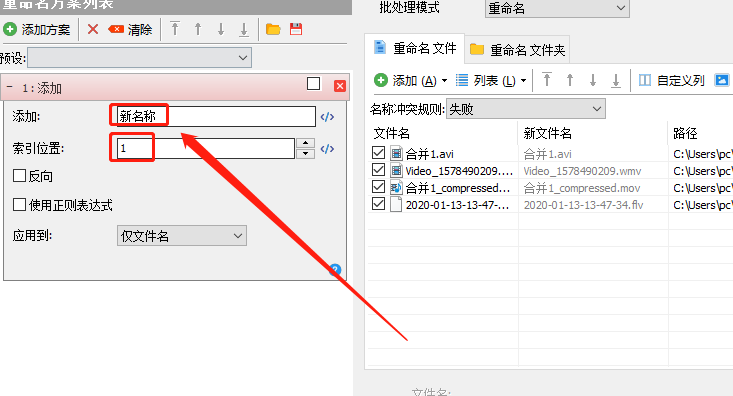
Task: Move scheme to top arrow icon
Action: click(x=175, y=29)
